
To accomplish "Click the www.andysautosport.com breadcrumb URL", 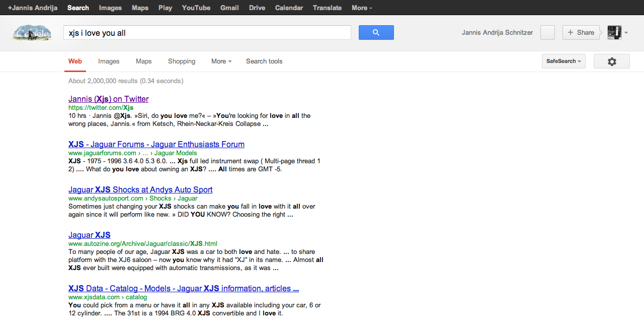I will [x=133, y=198].
